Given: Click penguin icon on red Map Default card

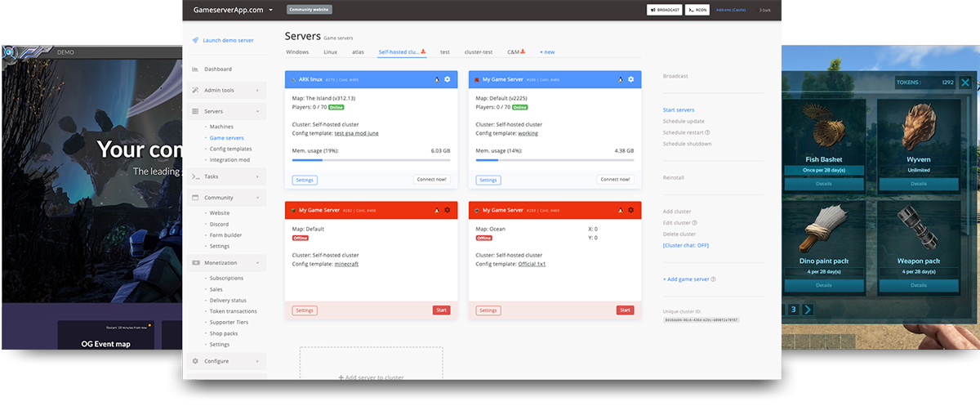Looking at the screenshot, I should (x=437, y=210).
